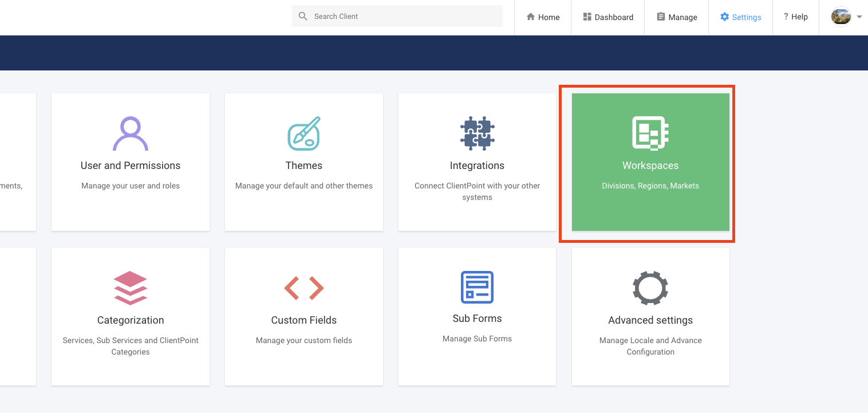This screenshot has height=413, width=868.
Task: Click the Categorization layers icon
Action: click(130, 288)
